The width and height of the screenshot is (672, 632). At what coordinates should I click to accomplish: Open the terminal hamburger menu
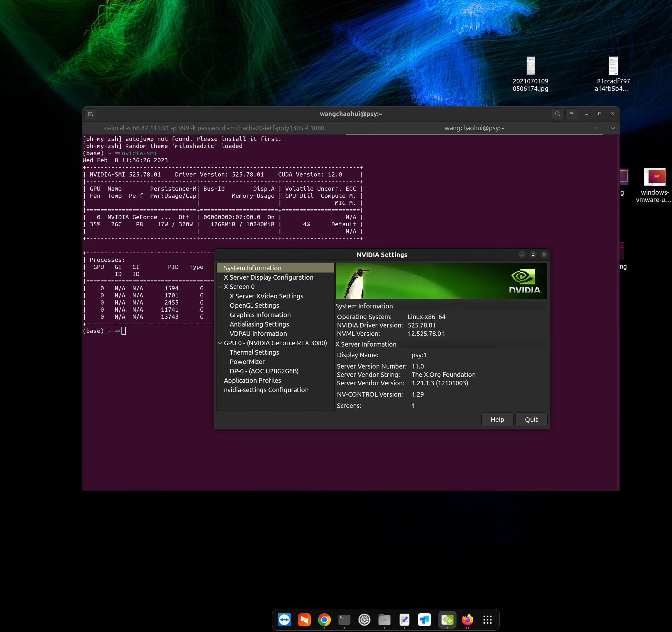click(571, 114)
